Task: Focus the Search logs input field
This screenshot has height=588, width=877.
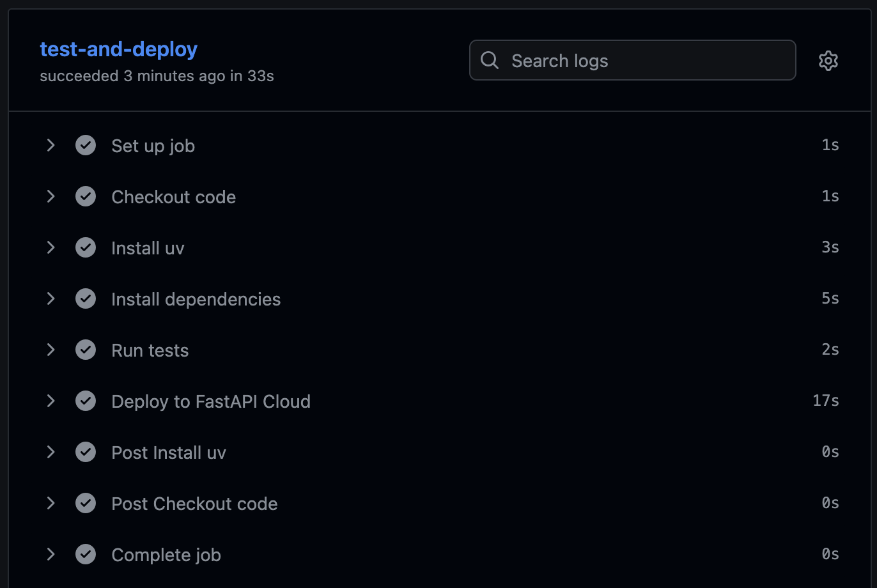Action: pos(632,60)
